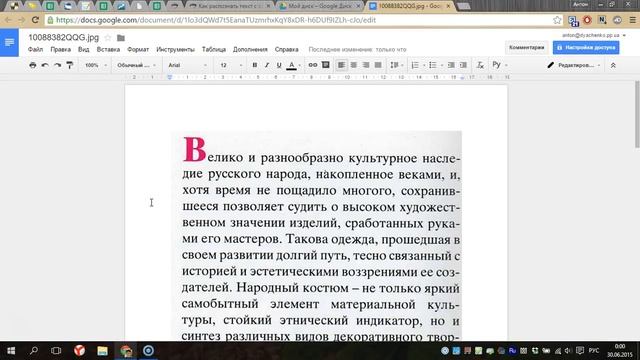
Task: Increase the indent
Action: pos(463,65)
